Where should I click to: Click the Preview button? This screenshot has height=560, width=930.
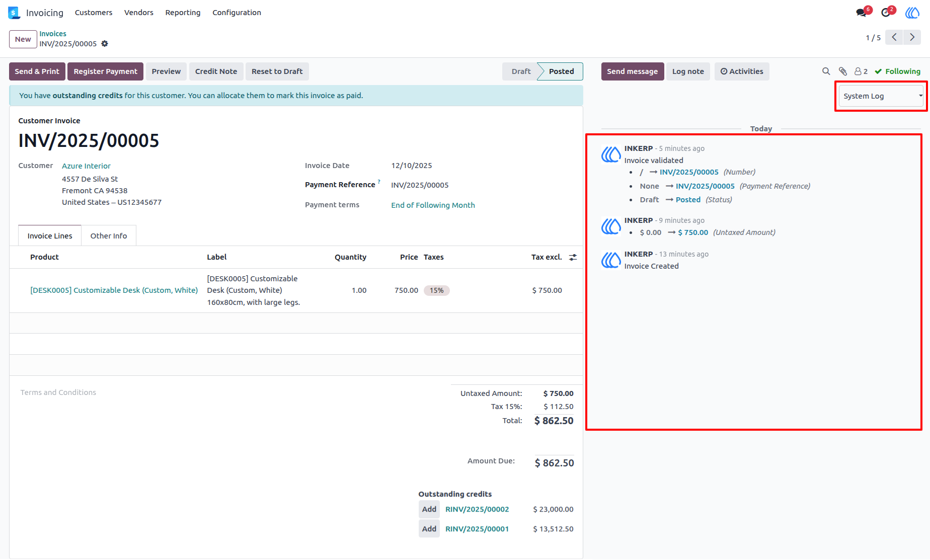166,71
